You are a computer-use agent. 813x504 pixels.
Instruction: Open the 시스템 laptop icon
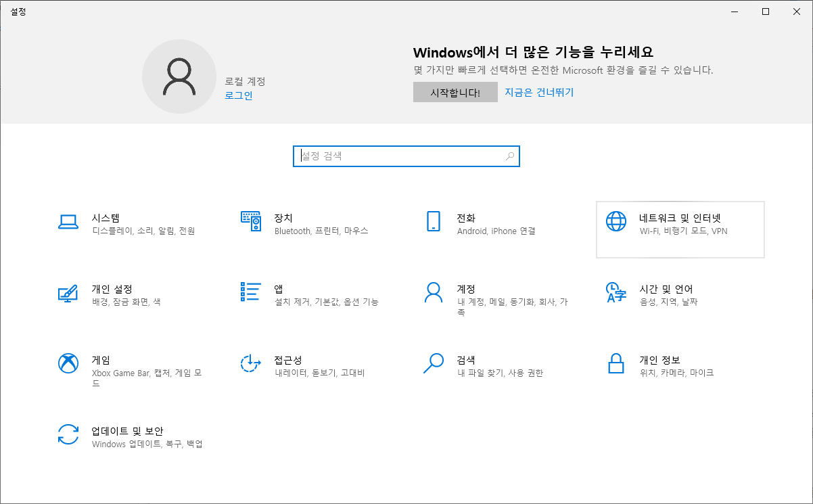[x=68, y=221]
